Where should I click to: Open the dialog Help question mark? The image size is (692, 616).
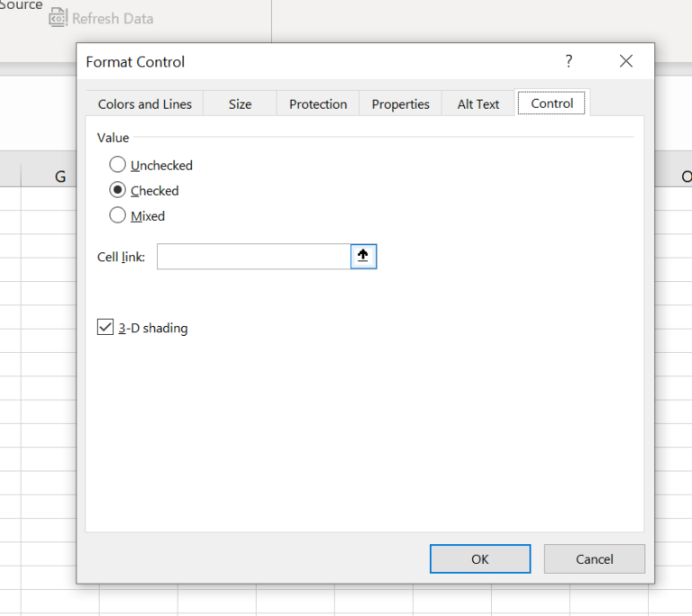569,61
